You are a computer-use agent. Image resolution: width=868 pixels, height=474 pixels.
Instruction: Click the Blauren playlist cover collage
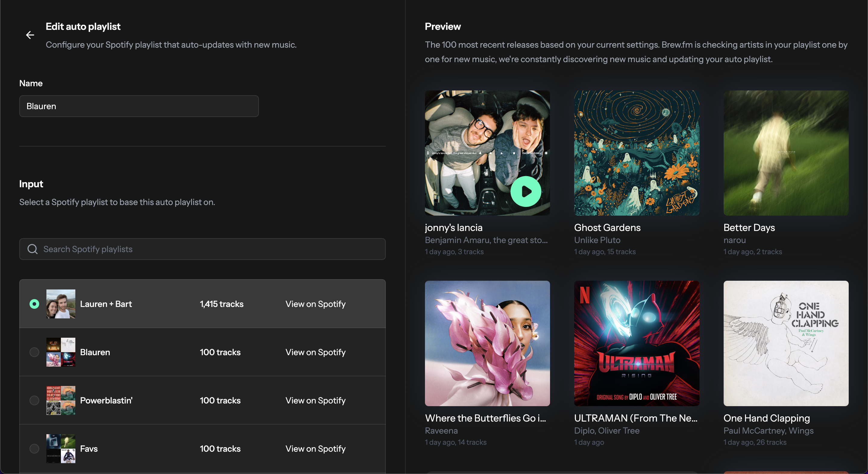(x=61, y=352)
